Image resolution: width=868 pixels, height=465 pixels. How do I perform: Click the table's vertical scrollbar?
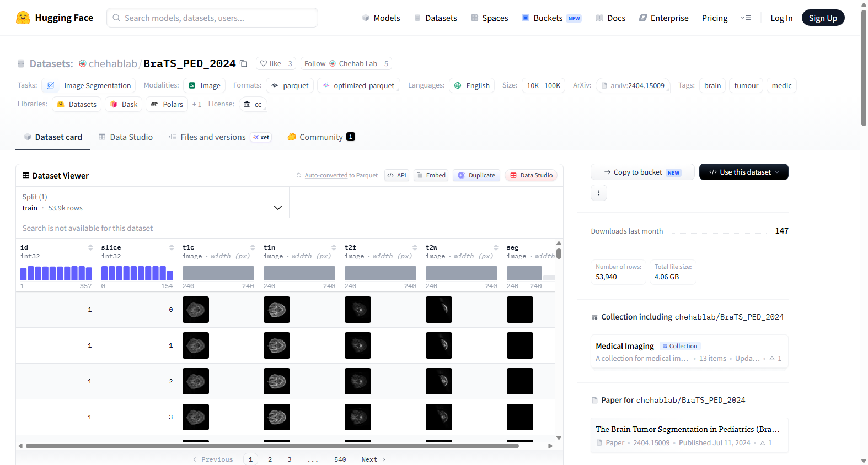pos(559,253)
